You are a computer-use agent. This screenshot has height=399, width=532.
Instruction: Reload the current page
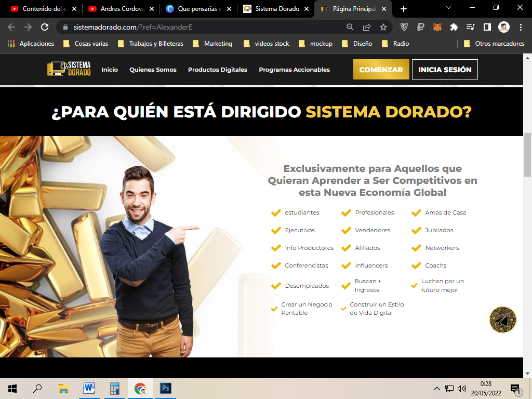[45, 27]
